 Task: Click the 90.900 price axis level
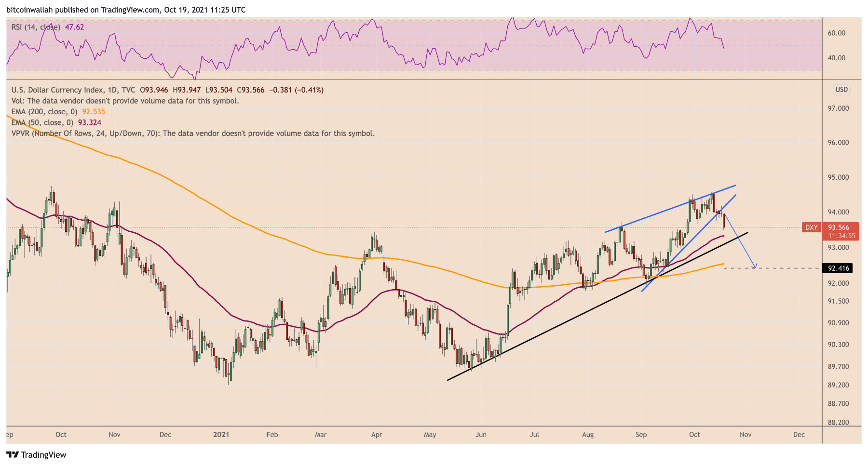[x=838, y=323]
